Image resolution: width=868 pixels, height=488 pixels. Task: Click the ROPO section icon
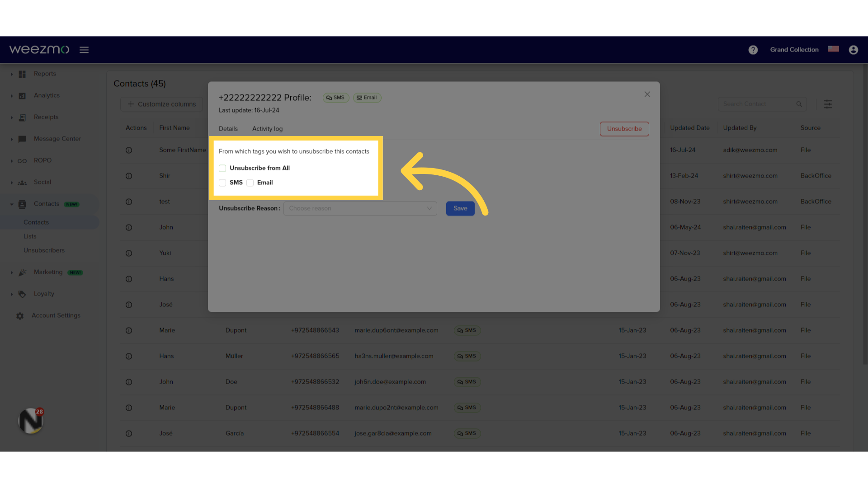[22, 160]
